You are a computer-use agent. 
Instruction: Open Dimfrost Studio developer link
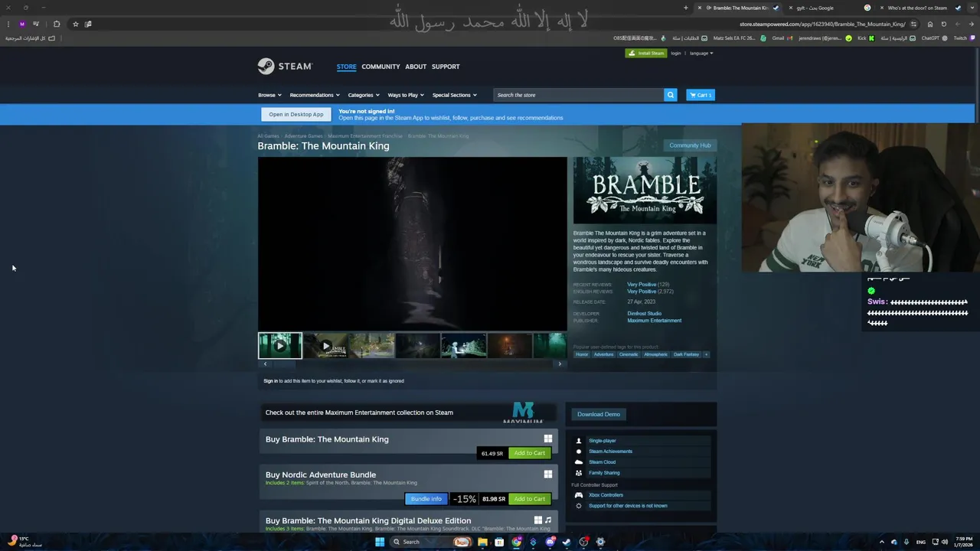[x=645, y=314]
